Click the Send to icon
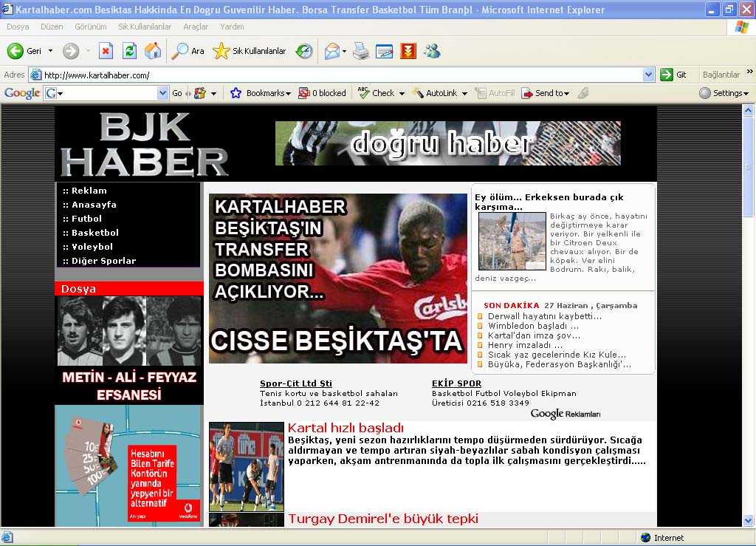 point(527,93)
